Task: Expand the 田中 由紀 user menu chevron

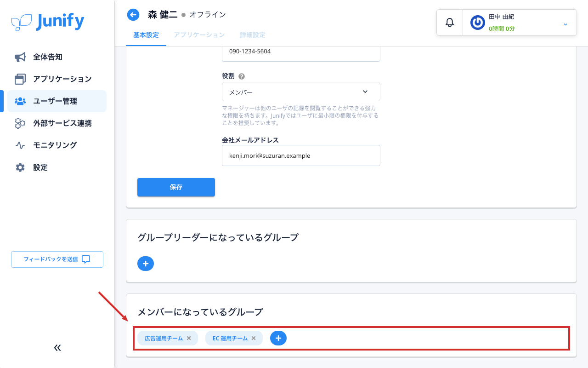Action: pos(565,24)
